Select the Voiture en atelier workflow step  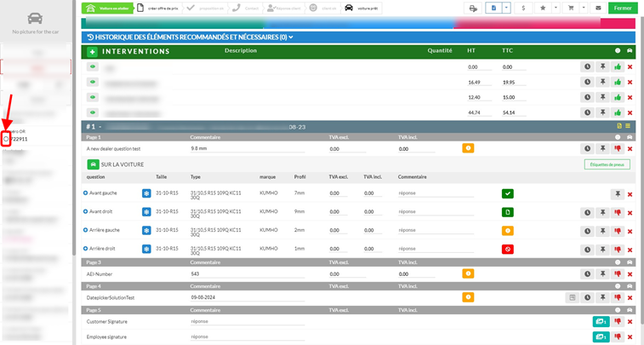(107, 8)
